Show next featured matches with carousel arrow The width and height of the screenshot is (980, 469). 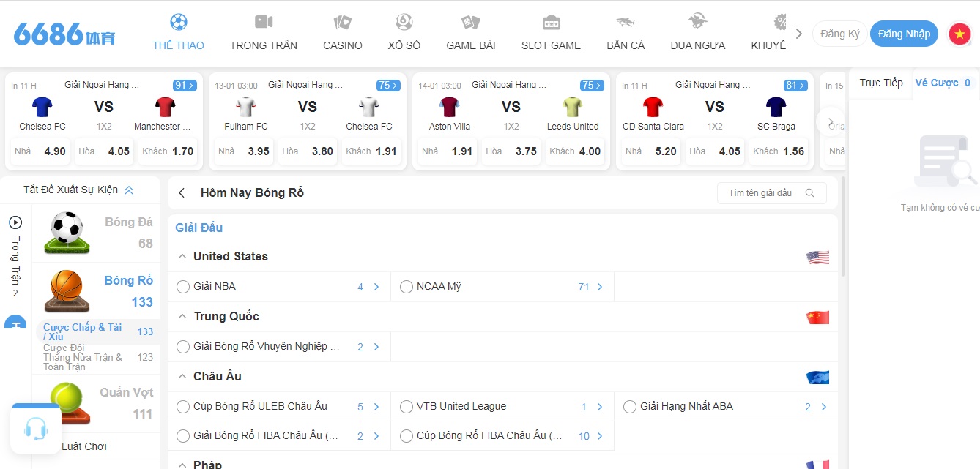coord(831,122)
